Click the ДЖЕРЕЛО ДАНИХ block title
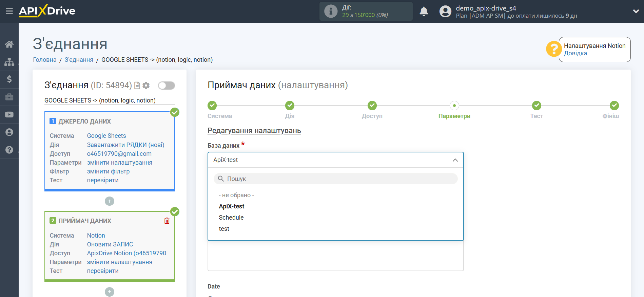 pos(84,122)
